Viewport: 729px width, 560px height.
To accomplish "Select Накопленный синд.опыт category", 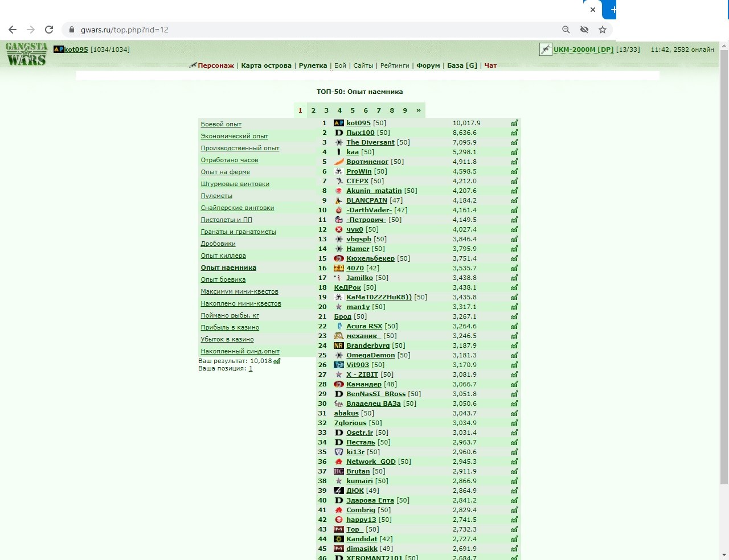I will pos(240,351).
